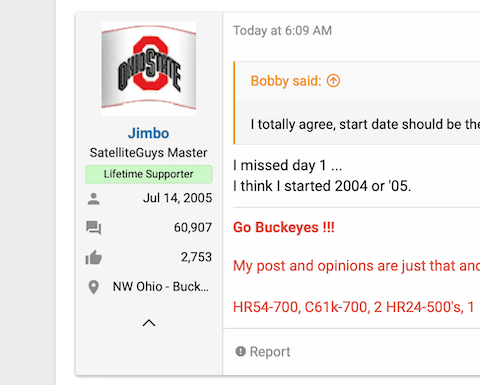Click the NW Ohio - Buck... location link
Viewport: 480px width, 385px height.
[x=161, y=287]
